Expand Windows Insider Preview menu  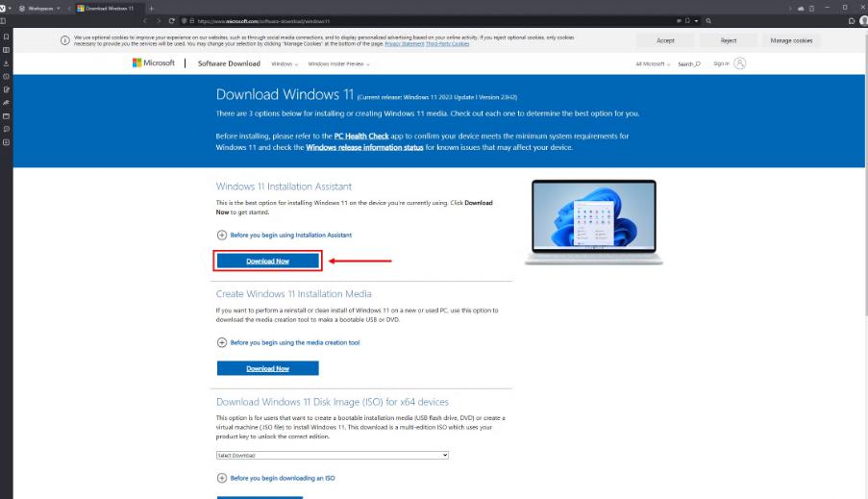point(338,64)
